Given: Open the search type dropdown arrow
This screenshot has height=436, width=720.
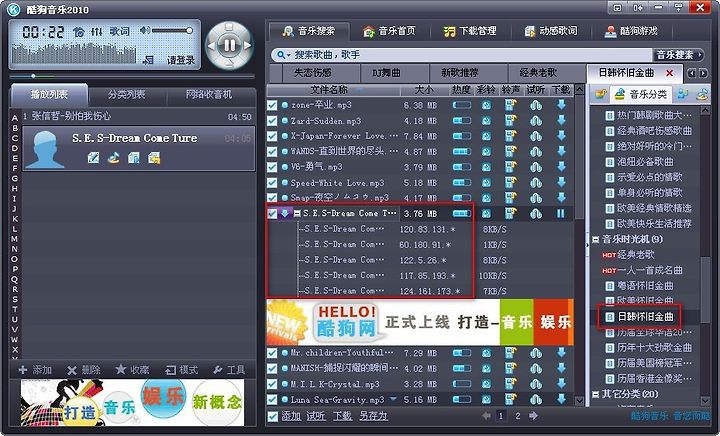Looking at the screenshot, I should pyautogui.click(x=288, y=56).
